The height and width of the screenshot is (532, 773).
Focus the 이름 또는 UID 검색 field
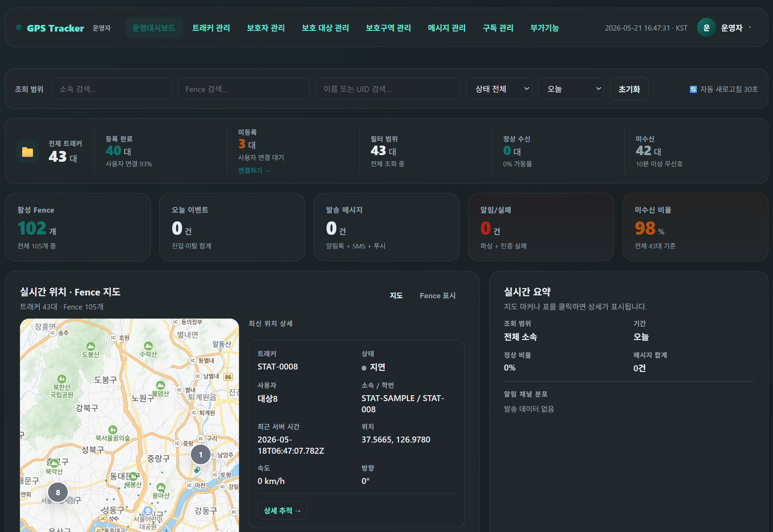[387, 89]
